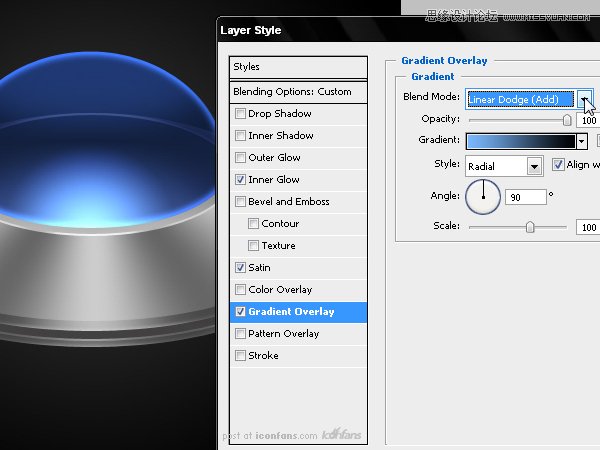Click the Opacity slider handle
600x450 pixels.
point(567,119)
